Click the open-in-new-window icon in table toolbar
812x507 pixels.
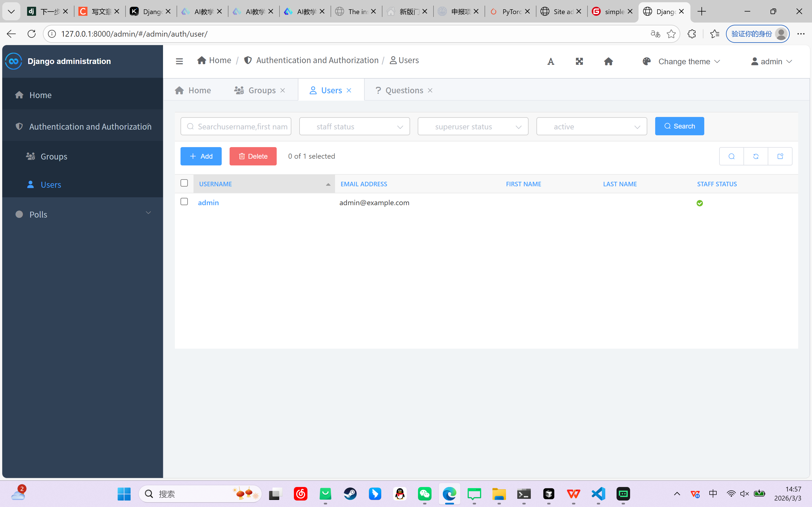(x=780, y=156)
